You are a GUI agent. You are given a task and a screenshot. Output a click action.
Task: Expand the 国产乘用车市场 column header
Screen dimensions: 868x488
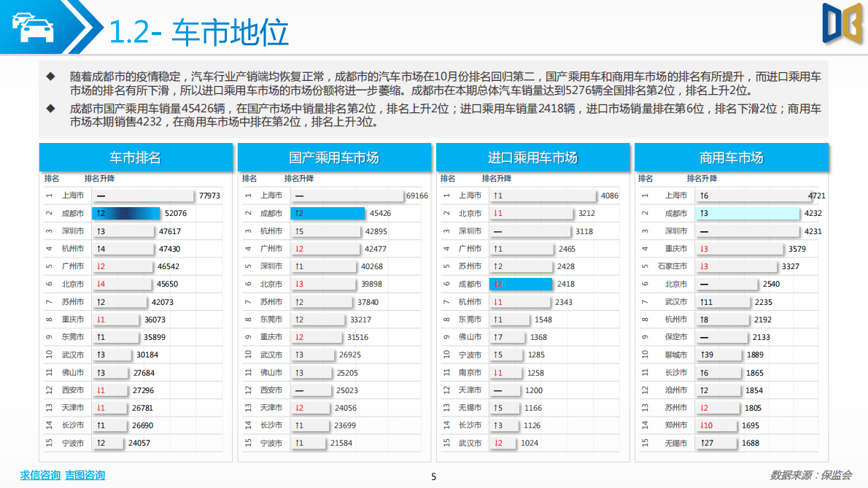(335, 157)
